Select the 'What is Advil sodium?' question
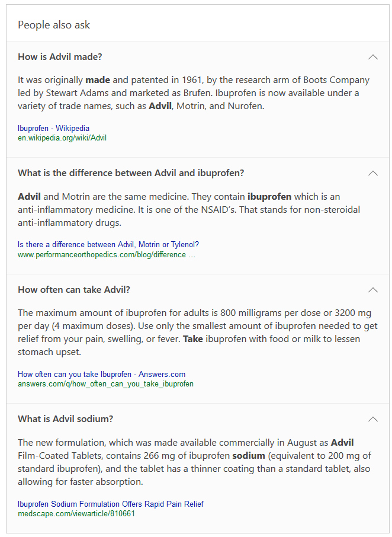 click(66, 419)
